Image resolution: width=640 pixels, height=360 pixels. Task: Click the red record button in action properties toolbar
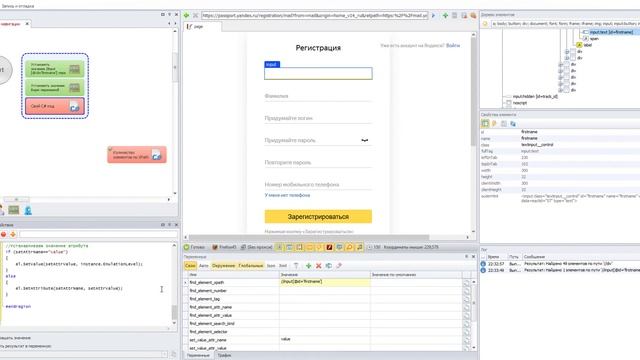point(4,234)
